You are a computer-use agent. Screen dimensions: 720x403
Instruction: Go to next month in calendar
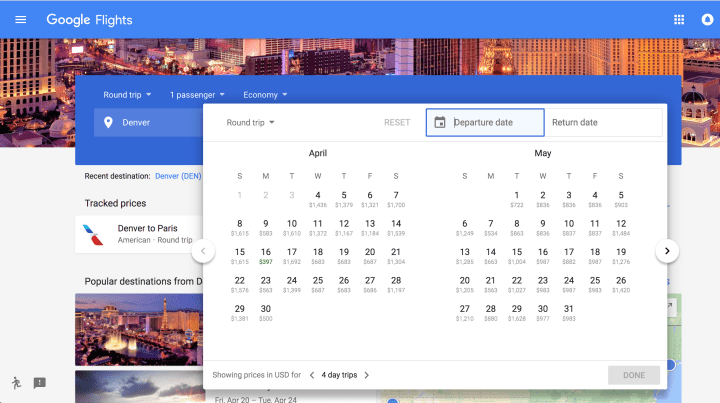tap(667, 251)
